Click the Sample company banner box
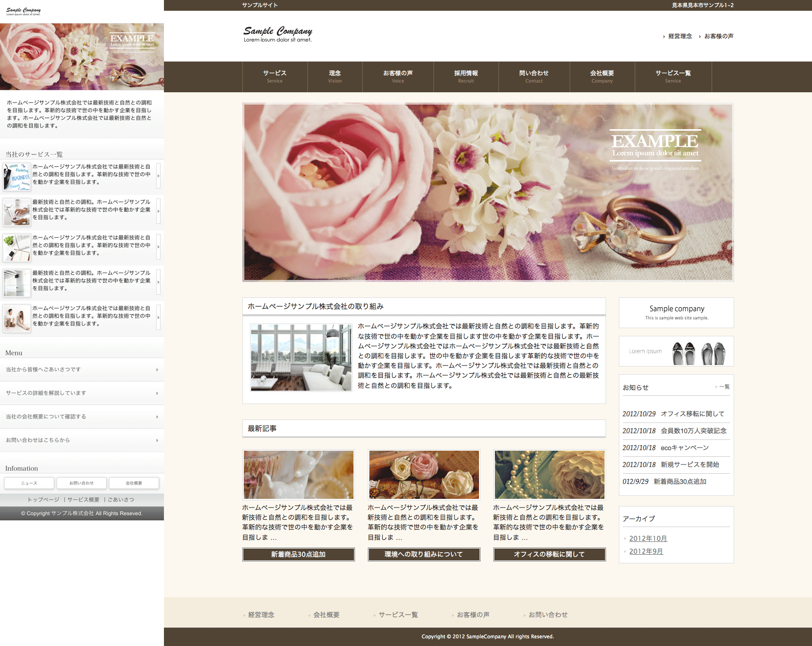 676,313
